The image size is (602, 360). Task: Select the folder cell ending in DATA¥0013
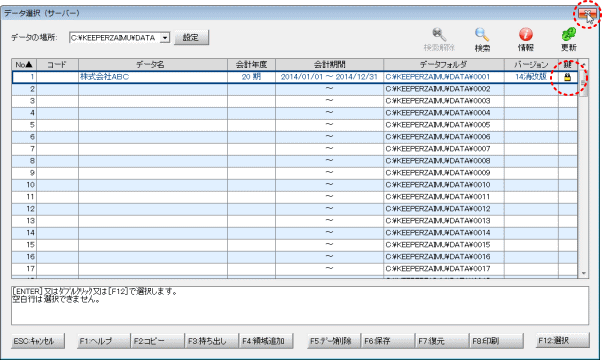coord(444,221)
